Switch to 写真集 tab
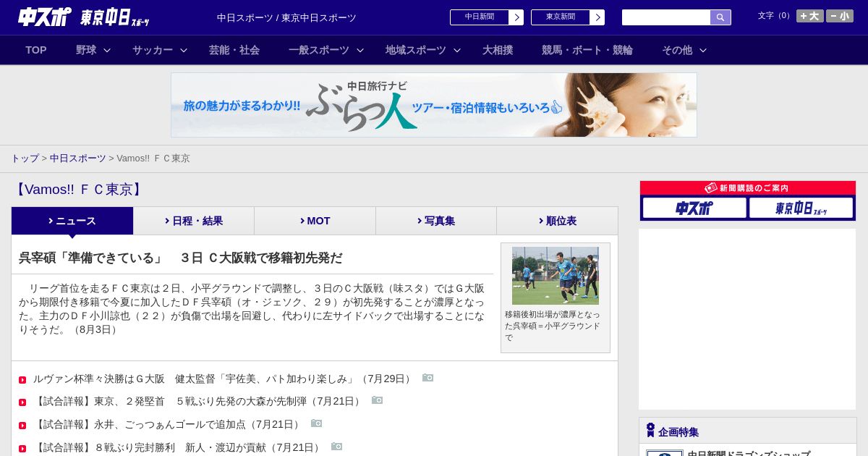This screenshot has width=868, height=456. coord(436,221)
